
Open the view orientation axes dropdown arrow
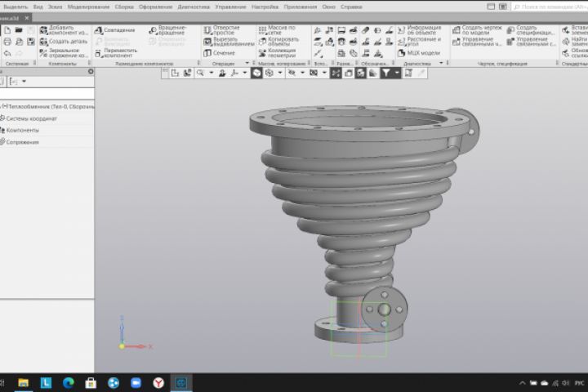pos(245,73)
